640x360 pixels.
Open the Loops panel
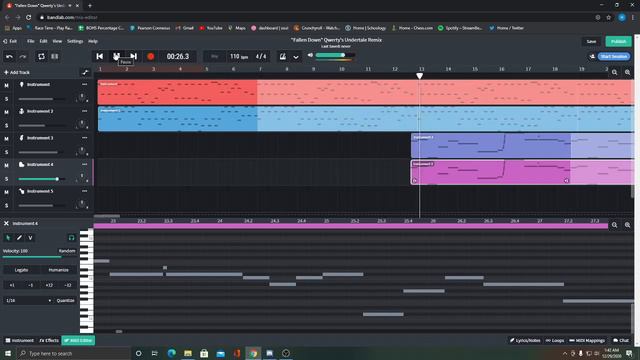click(555, 340)
